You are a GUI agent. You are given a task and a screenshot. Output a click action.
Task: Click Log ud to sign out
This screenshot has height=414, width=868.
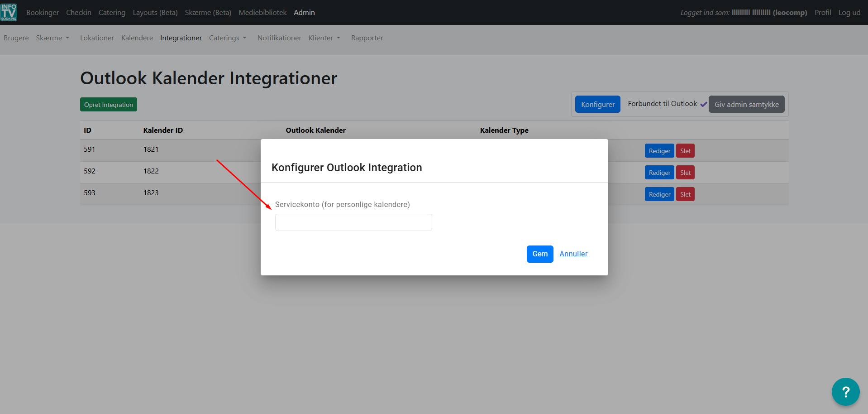point(849,12)
